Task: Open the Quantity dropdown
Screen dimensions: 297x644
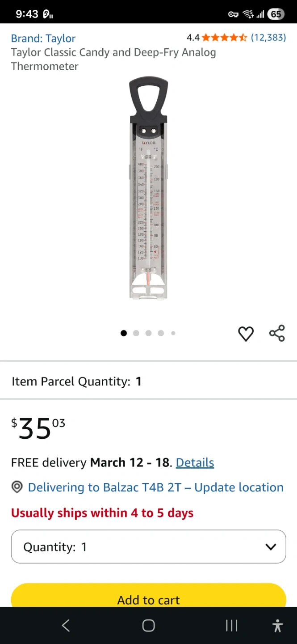Action: point(148,547)
